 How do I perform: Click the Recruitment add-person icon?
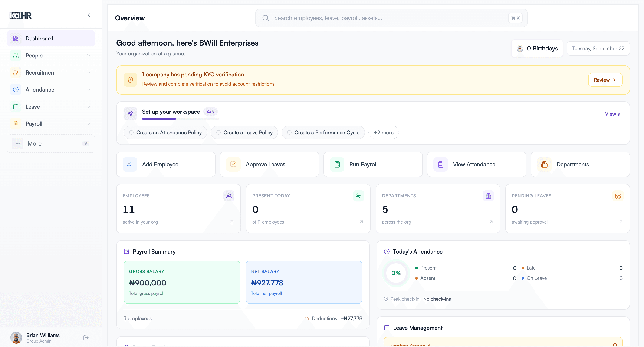[x=16, y=72]
